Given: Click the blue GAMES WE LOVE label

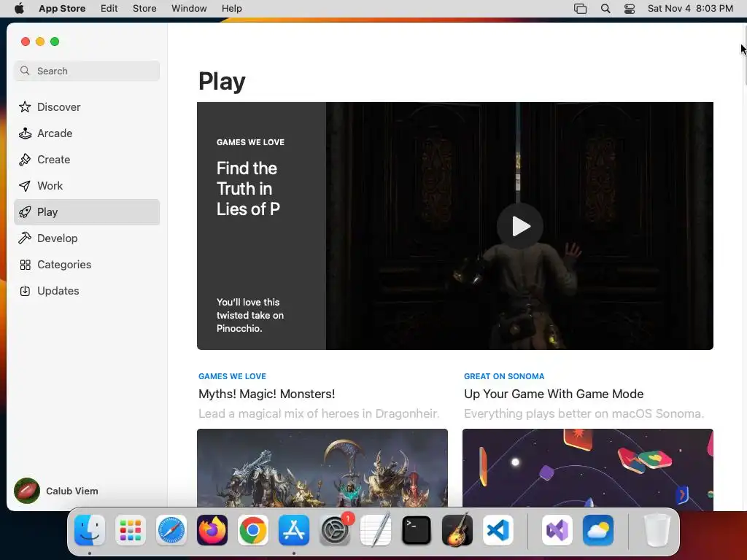Looking at the screenshot, I should pos(232,376).
